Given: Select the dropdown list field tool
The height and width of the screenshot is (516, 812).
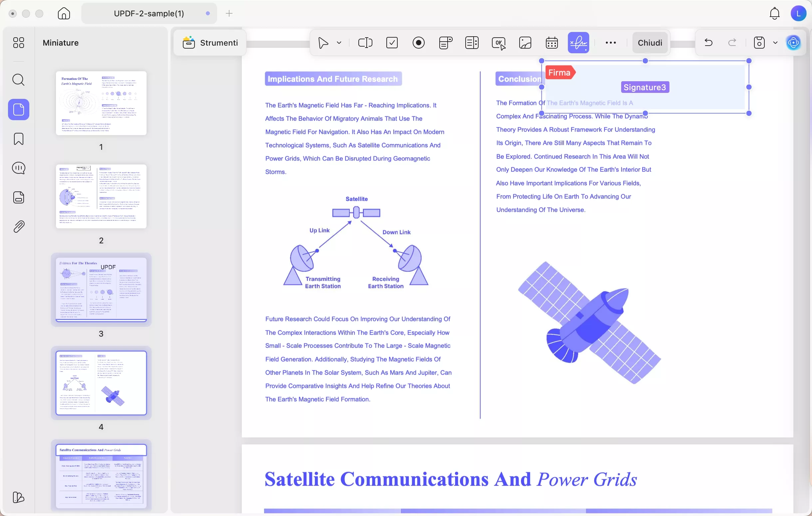Looking at the screenshot, I should pyautogui.click(x=445, y=43).
